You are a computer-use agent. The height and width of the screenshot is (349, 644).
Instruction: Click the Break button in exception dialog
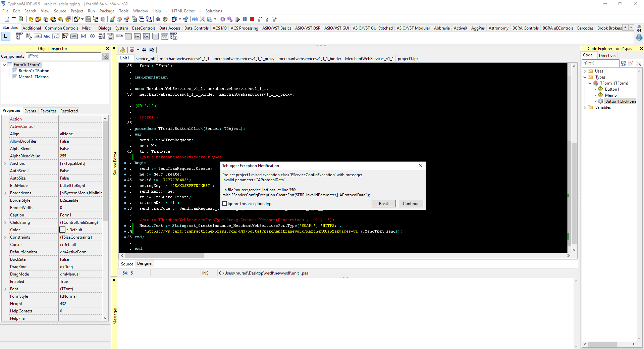[384, 204]
